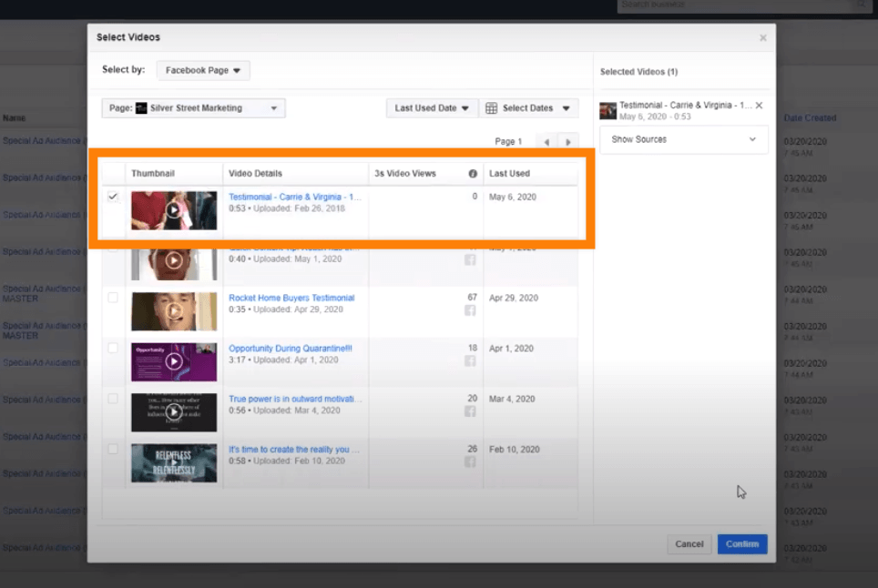Click the Mar 4, 2020 last used date
The width and height of the screenshot is (878, 588).
click(x=512, y=399)
